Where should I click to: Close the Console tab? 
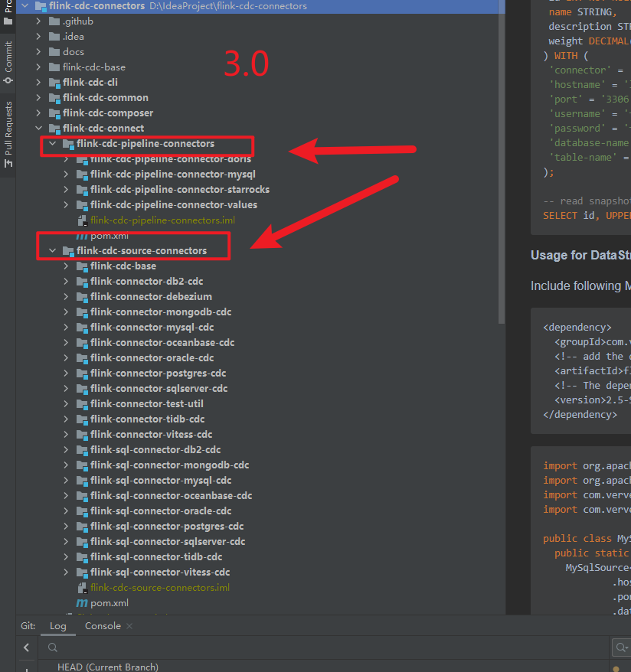tap(129, 626)
